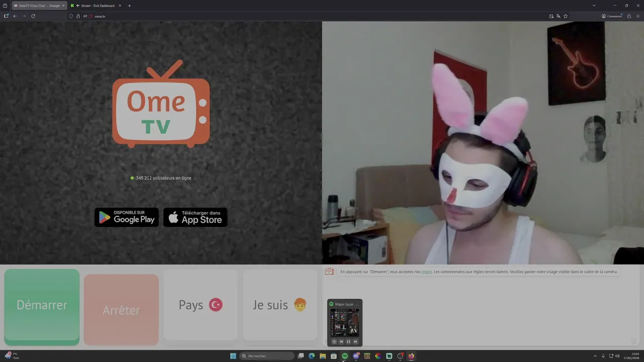The image size is (644, 362).
Task: Open a new browser tab
Action: 129,6
